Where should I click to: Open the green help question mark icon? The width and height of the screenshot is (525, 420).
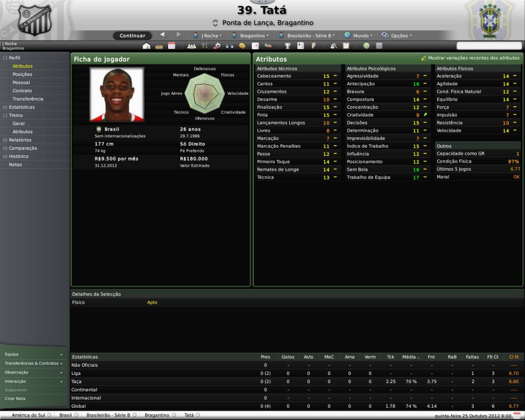[366, 46]
